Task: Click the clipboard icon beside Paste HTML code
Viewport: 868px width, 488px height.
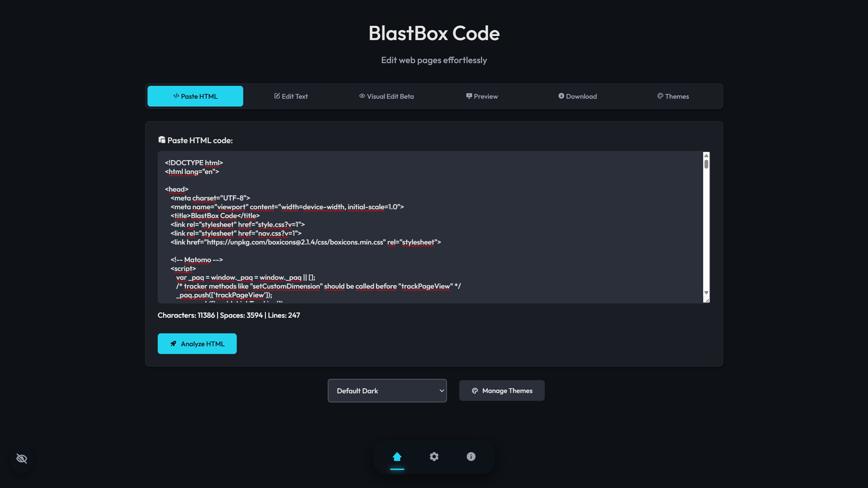Action: coord(162,140)
